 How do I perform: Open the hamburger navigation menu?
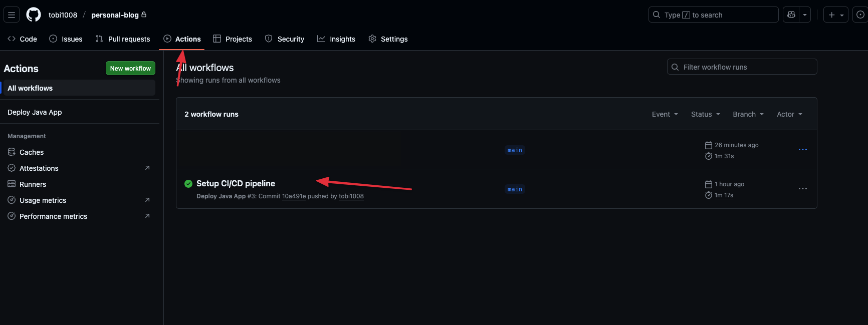[12, 15]
